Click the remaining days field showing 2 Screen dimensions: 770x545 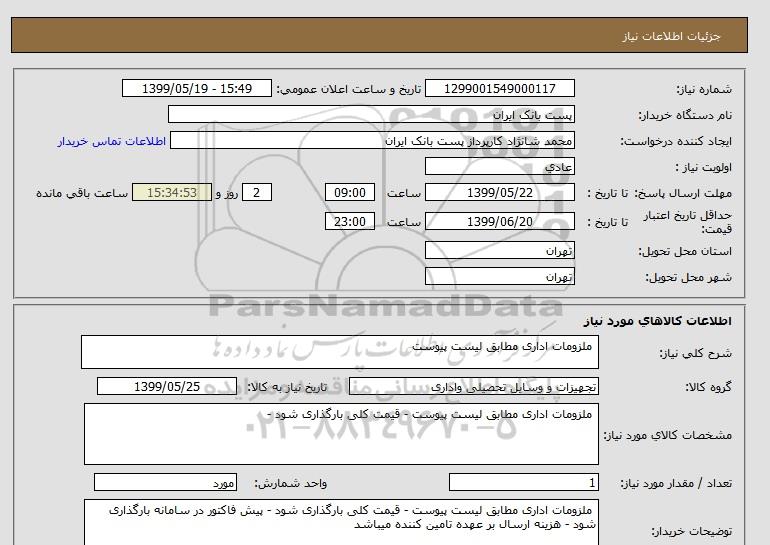tap(257, 192)
